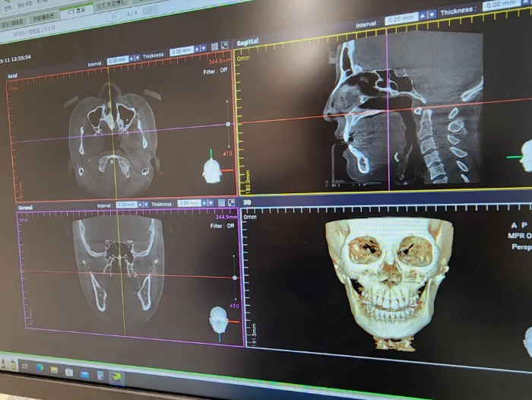Launch the CT viewer app in taskbar
The width and height of the screenshot is (532, 400).
click(116, 376)
